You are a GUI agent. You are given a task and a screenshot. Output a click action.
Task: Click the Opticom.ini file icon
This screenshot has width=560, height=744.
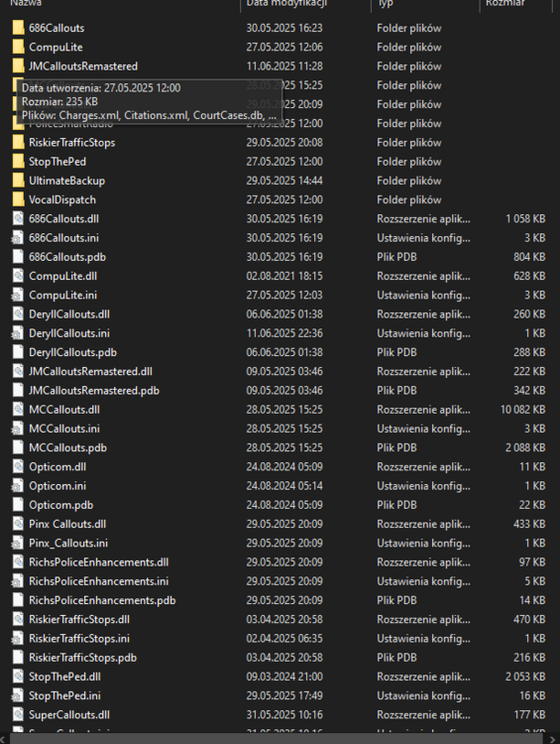[x=18, y=486]
